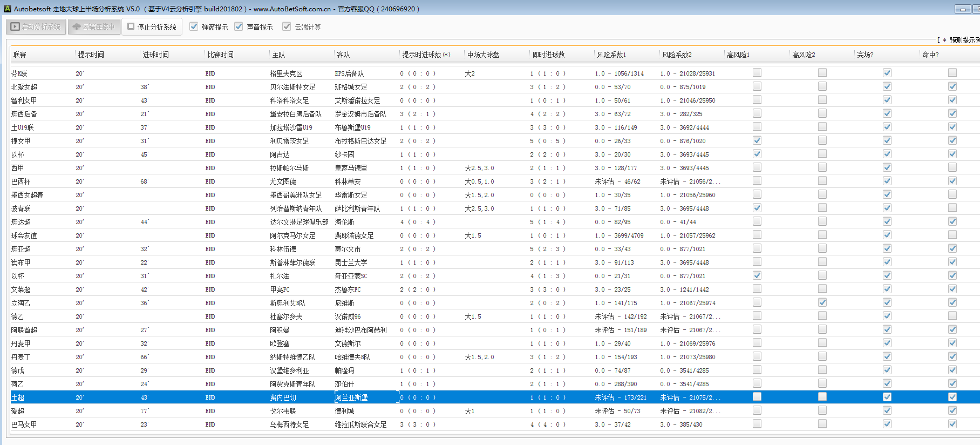Toggle the 声音提示 checkbox
Screen dimensions: 980x445
pos(239,26)
